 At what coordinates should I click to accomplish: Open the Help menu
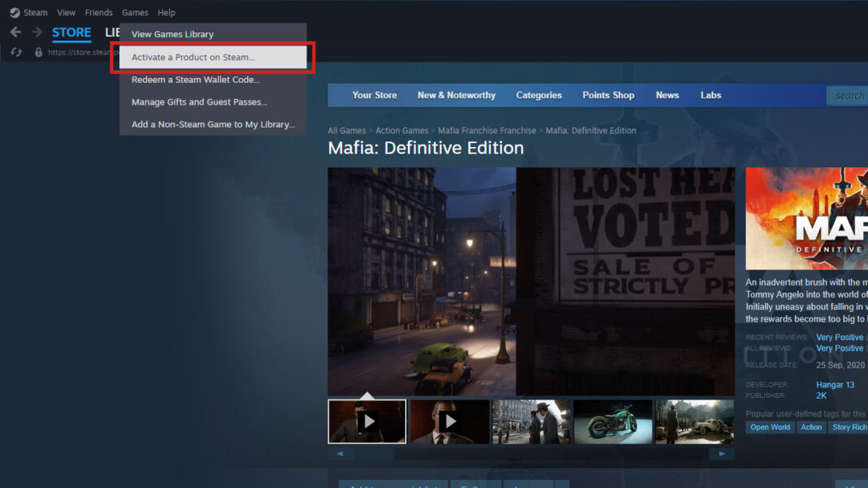pos(166,12)
